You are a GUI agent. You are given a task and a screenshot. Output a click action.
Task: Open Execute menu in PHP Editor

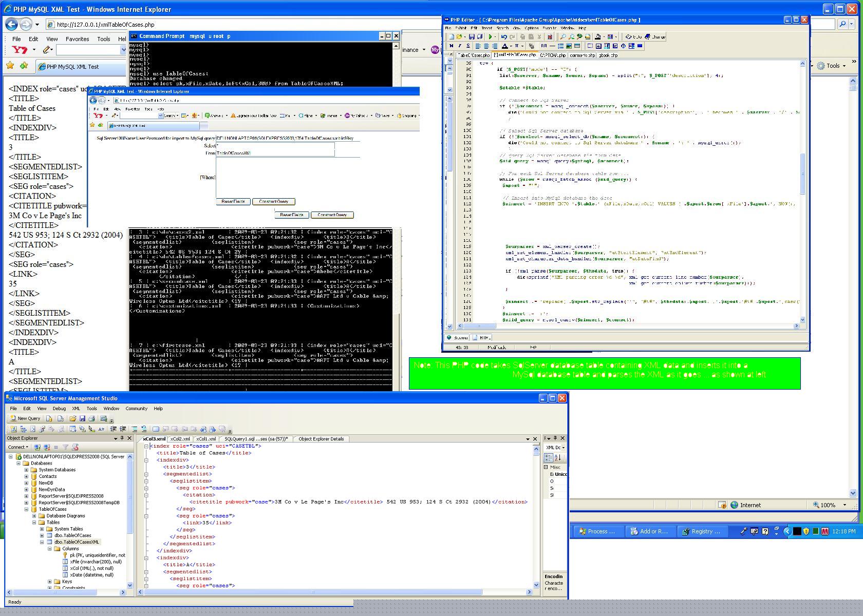549,28
